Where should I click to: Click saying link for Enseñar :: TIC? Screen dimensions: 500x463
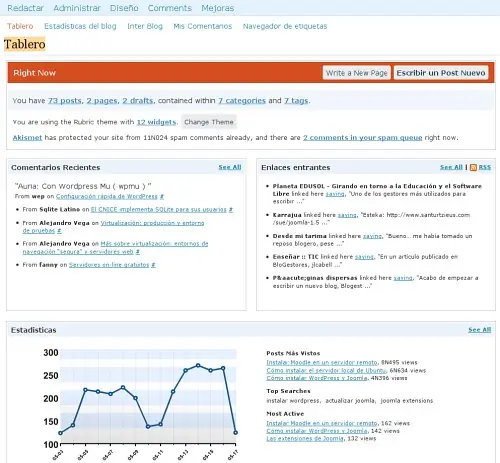(364, 257)
